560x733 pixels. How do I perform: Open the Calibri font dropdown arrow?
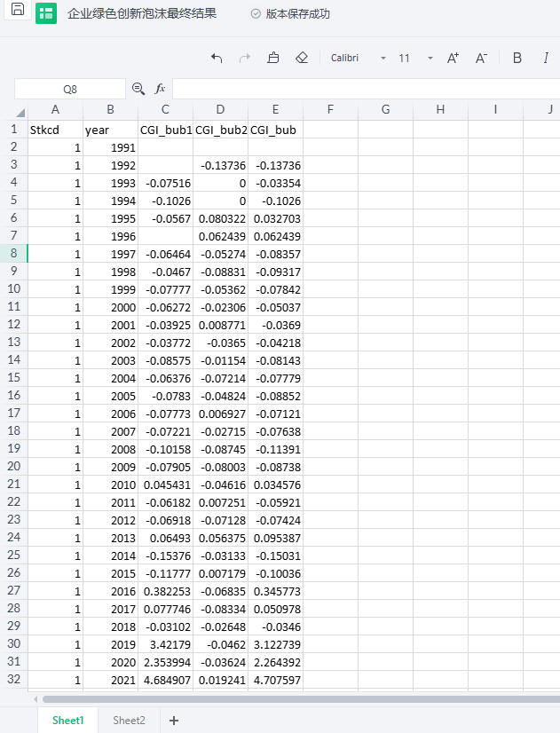tap(383, 59)
